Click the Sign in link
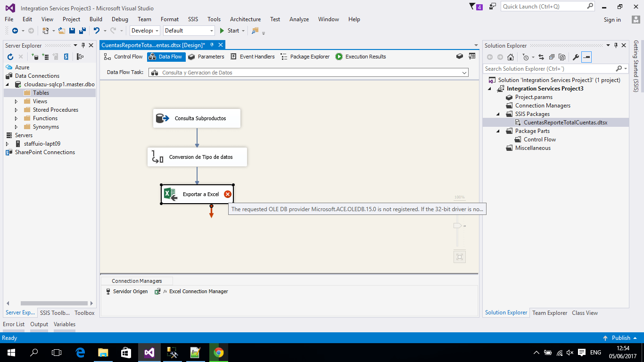644x362 pixels. coord(612,19)
